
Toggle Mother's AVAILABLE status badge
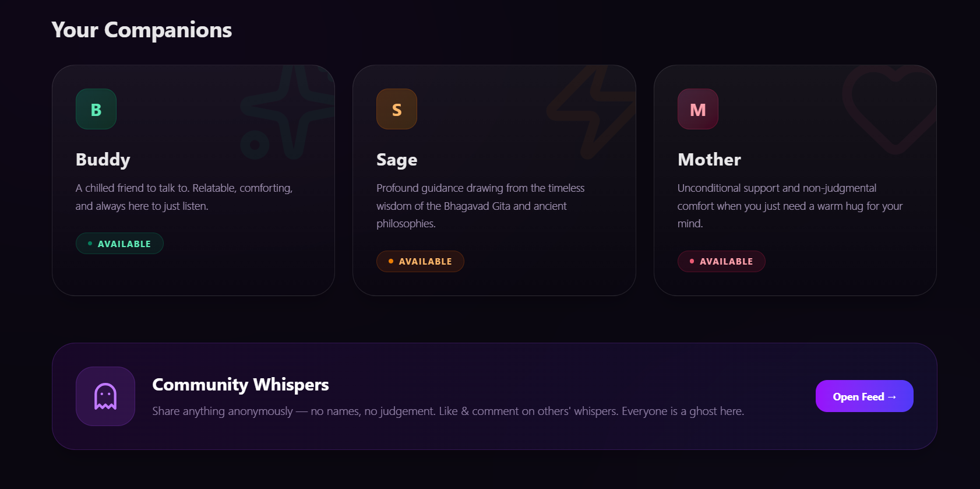coord(721,261)
